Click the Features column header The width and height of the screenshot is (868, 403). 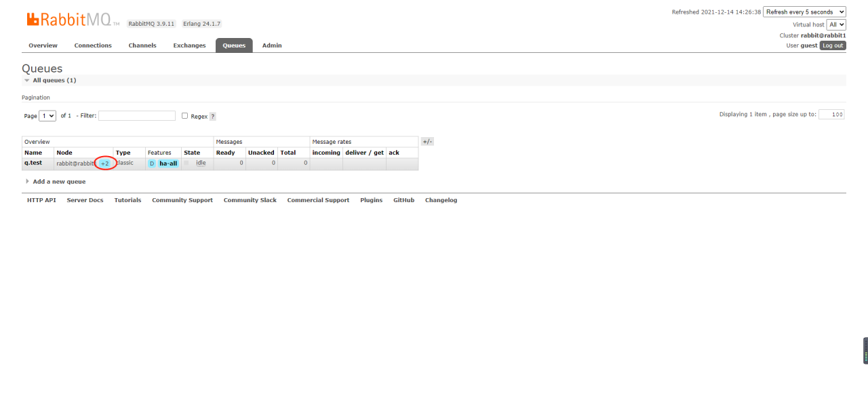point(160,153)
